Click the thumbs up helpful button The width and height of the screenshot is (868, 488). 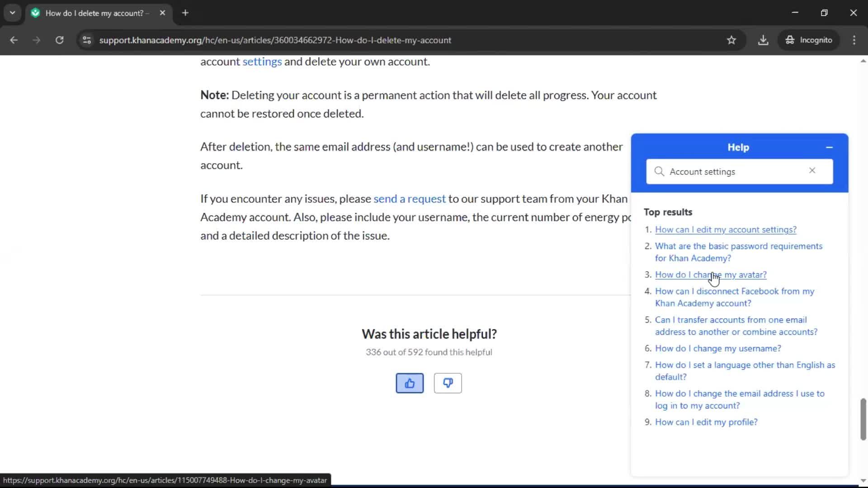click(410, 383)
